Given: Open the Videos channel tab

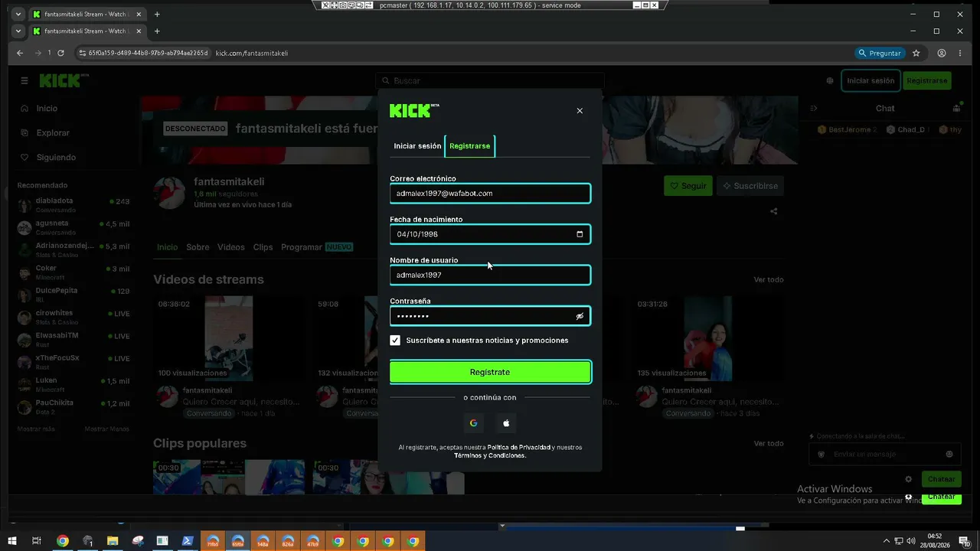Looking at the screenshot, I should pos(231,247).
